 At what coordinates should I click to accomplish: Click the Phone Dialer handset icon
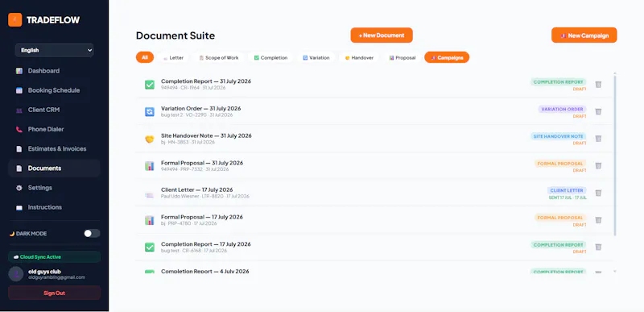(19, 130)
